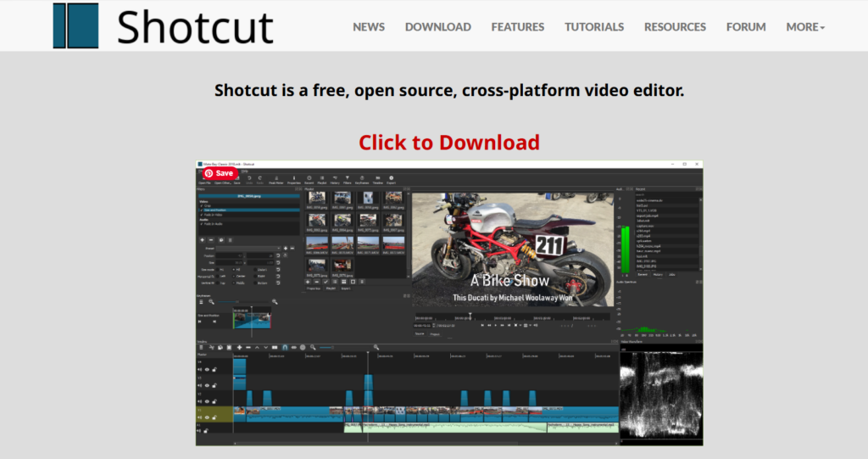This screenshot has width=868, height=459.
Task: Open the Properties toolbar icon
Action: (294, 180)
